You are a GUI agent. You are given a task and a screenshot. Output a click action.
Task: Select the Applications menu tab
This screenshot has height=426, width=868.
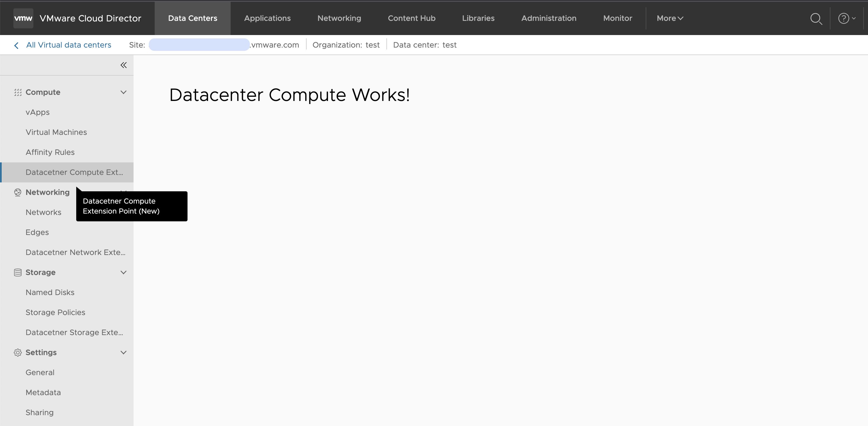pyautogui.click(x=267, y=18)
